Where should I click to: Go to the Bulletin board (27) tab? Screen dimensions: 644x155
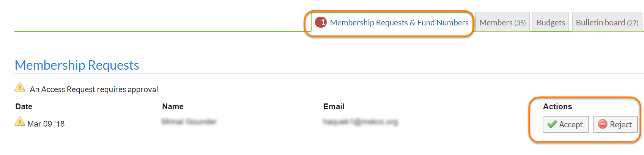607,23
